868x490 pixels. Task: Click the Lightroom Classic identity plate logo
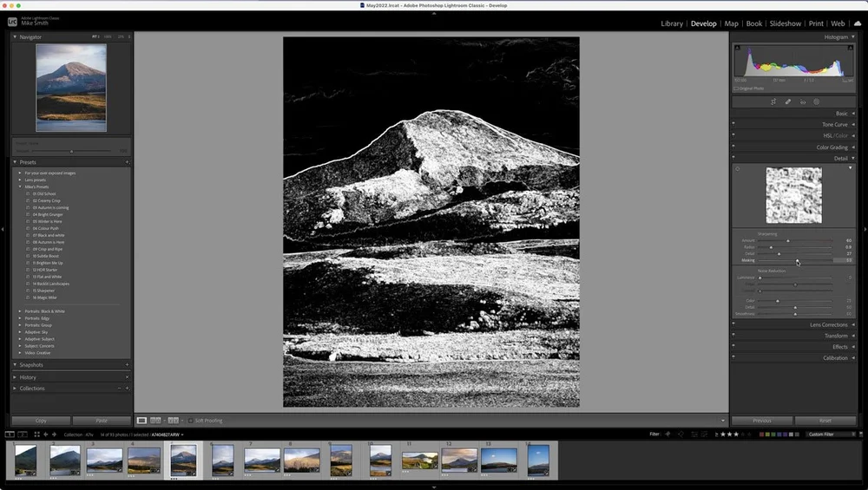point(12,23)
